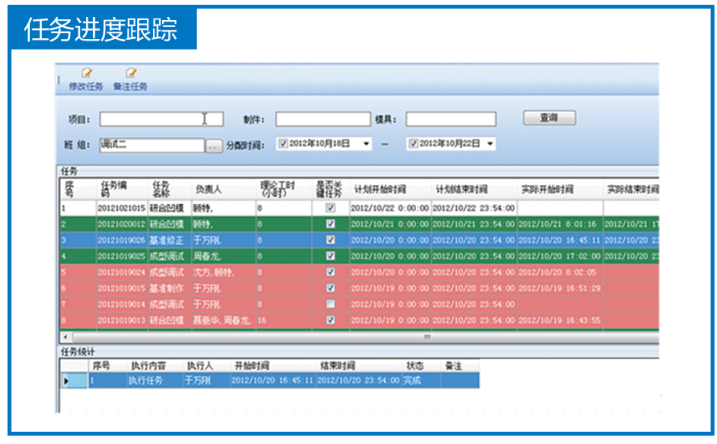Click the 实际开始时间 column header
717x444 pixels.
(560, 189)
